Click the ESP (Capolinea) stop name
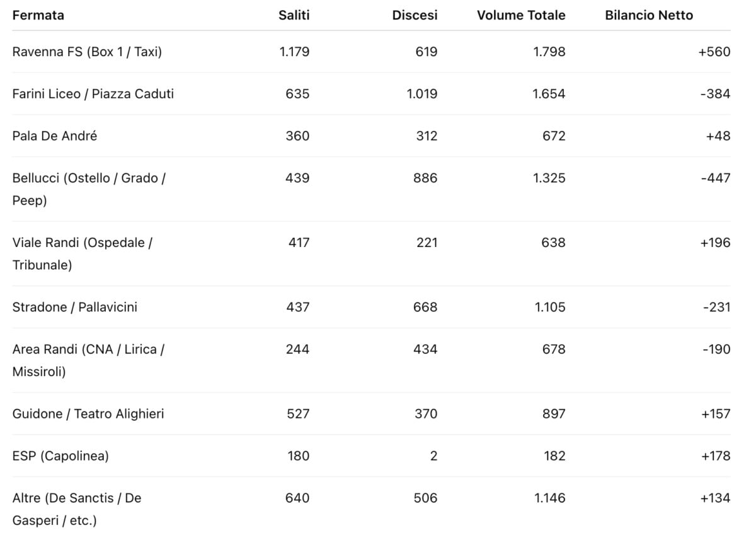This screenshot has height=552, width=756. click(x=60, y=456)
